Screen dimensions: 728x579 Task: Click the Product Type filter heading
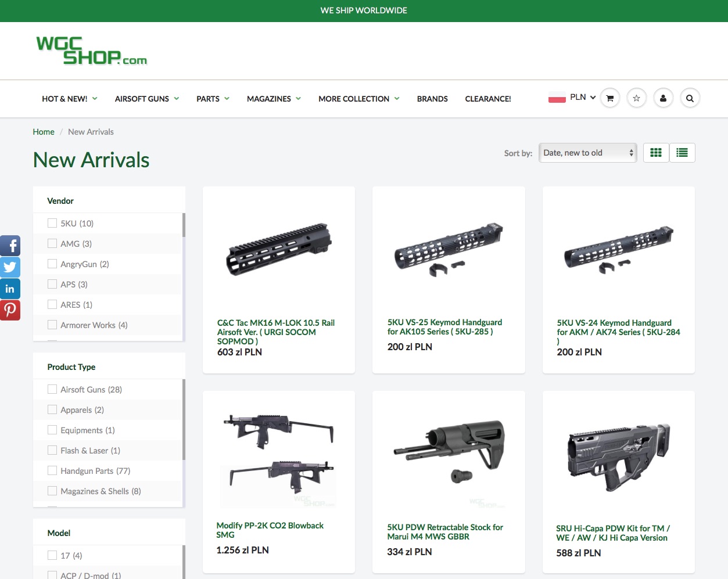(71, 367)
